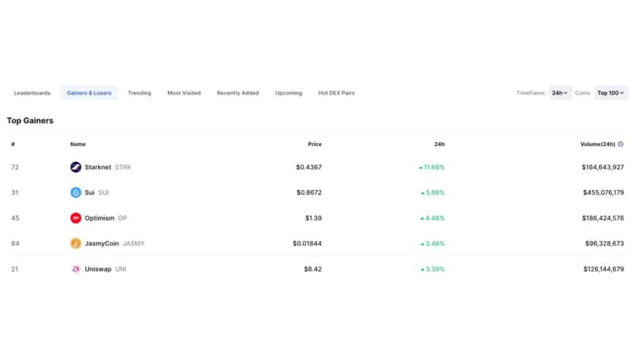Viewport: 644px width, 363px height.
Task: Click the $0.4367 price value
Action: point(308,167)
